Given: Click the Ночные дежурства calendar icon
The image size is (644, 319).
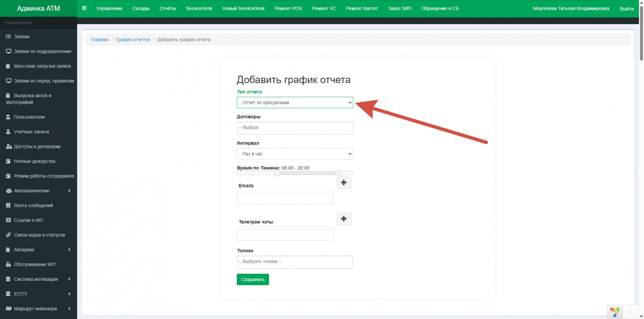Looking at the screenshot, I should click(x=8, y=161).
